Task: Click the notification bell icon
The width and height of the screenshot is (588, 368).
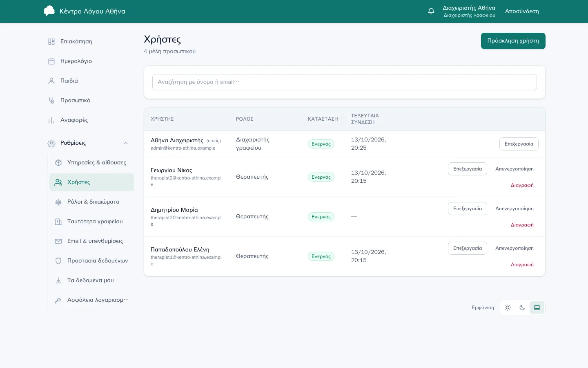Action: point(431,11)
